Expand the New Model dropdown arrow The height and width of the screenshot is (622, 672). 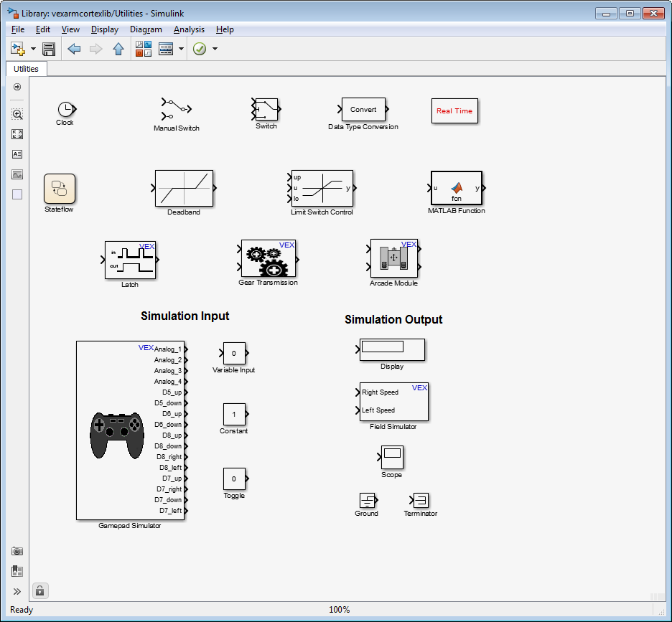33,49
